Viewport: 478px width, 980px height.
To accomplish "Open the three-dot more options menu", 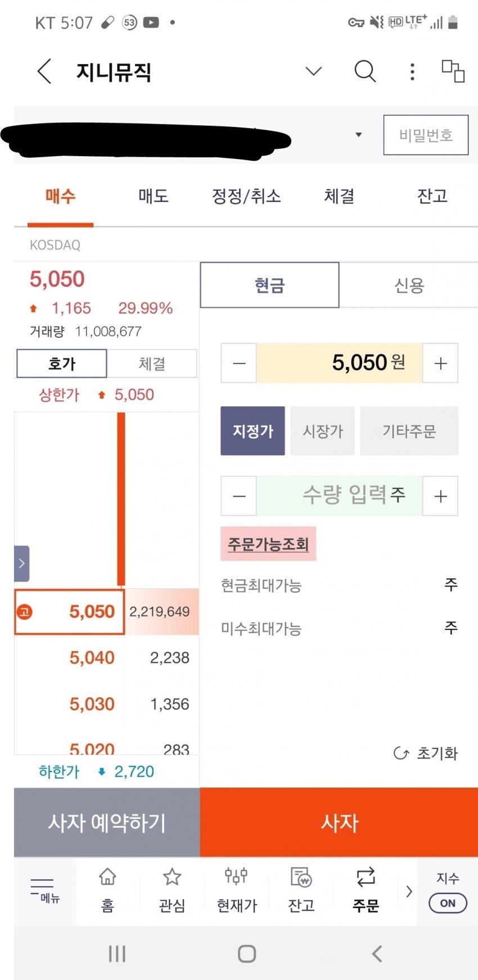I will click(x=412, y=71).
